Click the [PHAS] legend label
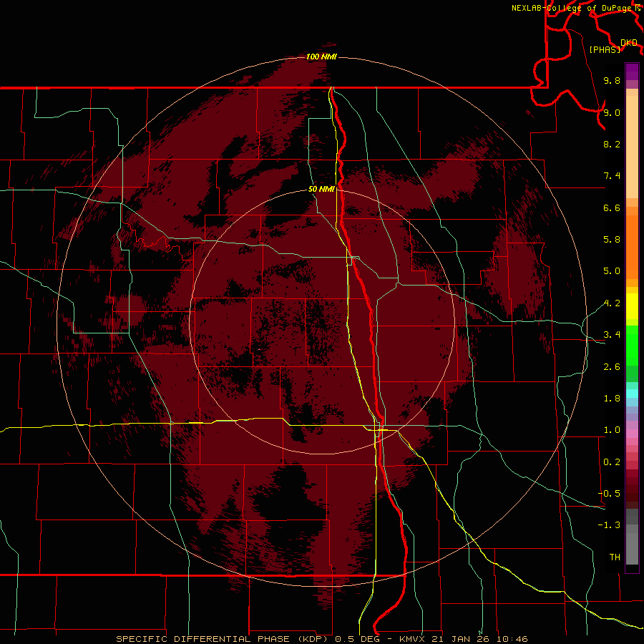Screen dimensions: 644x644 click(x=605, y=49)
